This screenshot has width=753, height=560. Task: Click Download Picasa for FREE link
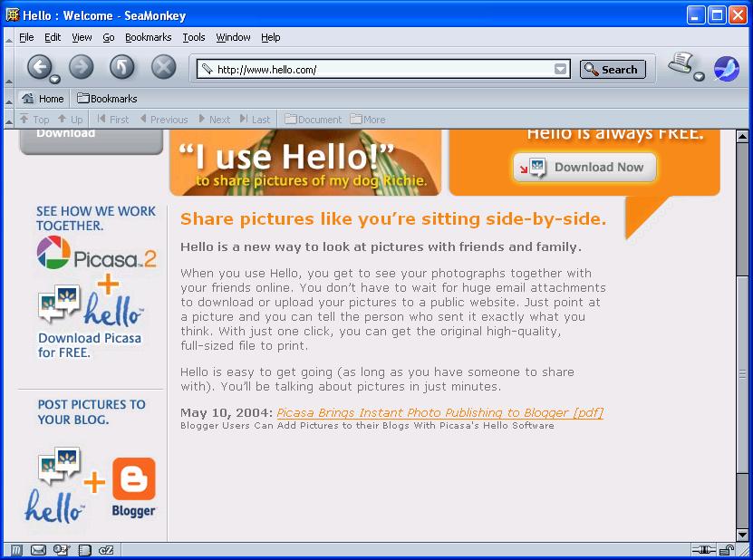tap(90, 345)
